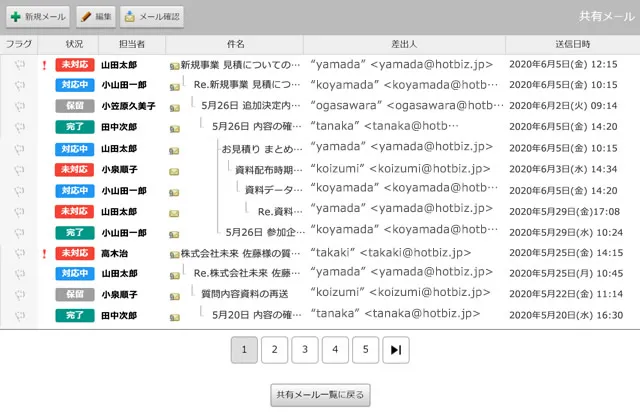640x419 pixels.
Task: Open subject お見積り まとめ…
Action: 262,149
